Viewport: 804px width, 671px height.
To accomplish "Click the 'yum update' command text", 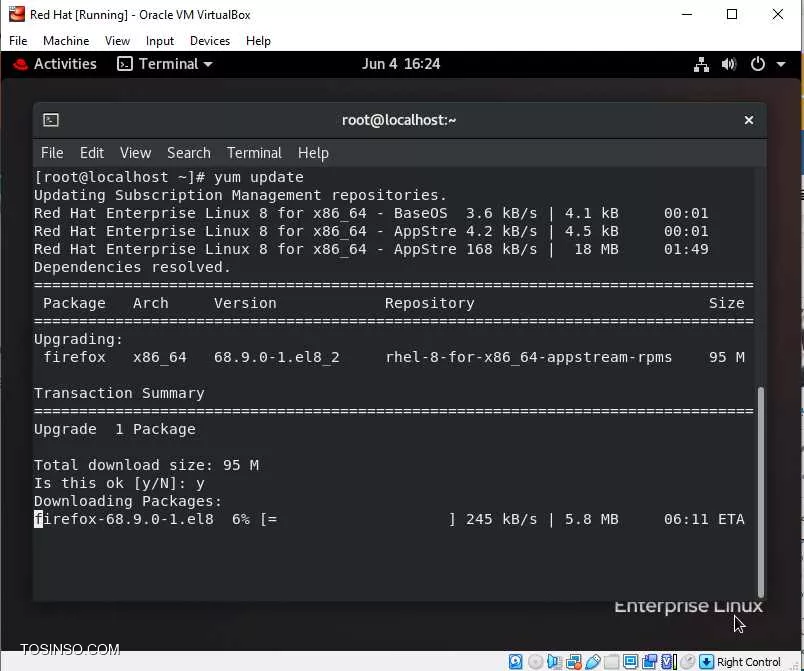I will [258, 177].
